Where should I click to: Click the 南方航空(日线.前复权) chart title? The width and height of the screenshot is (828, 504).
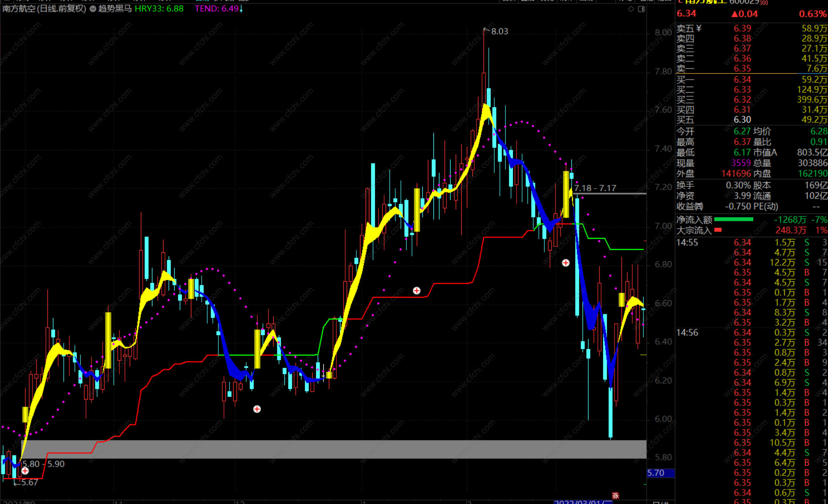(44, 9)
